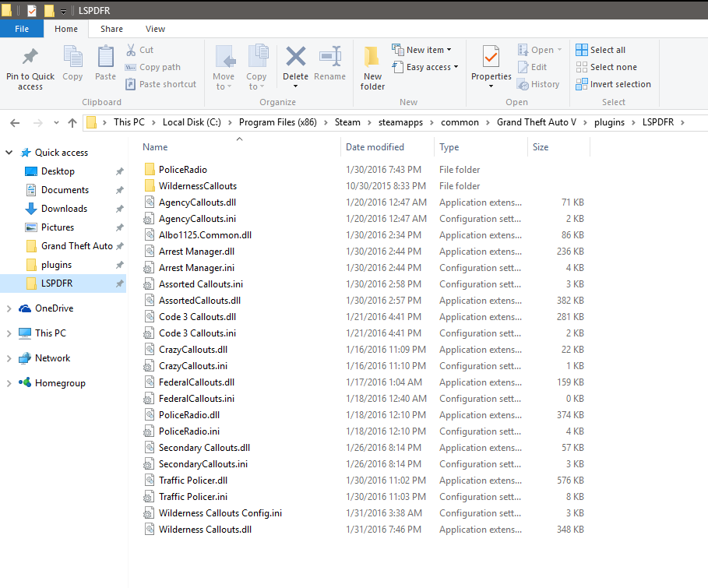Click the Rename icon
Screen dimensions: 708x588
coord(330,56)
